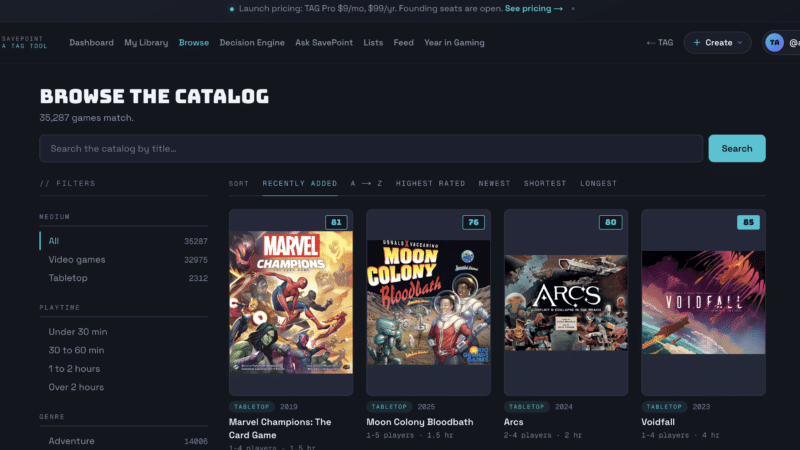The width and height of the screenshot is (800, 450).
Task: Filter medium by Video games
Action: 123,260
